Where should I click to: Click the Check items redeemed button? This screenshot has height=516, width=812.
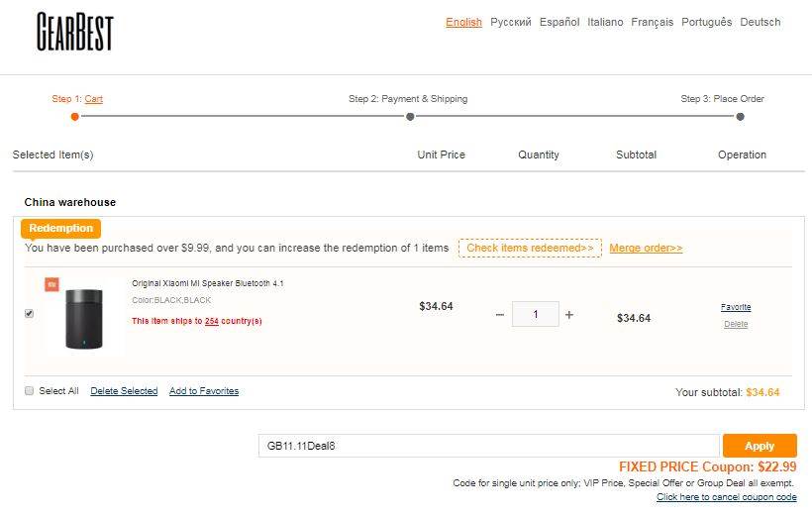click(x=530, y=248)
